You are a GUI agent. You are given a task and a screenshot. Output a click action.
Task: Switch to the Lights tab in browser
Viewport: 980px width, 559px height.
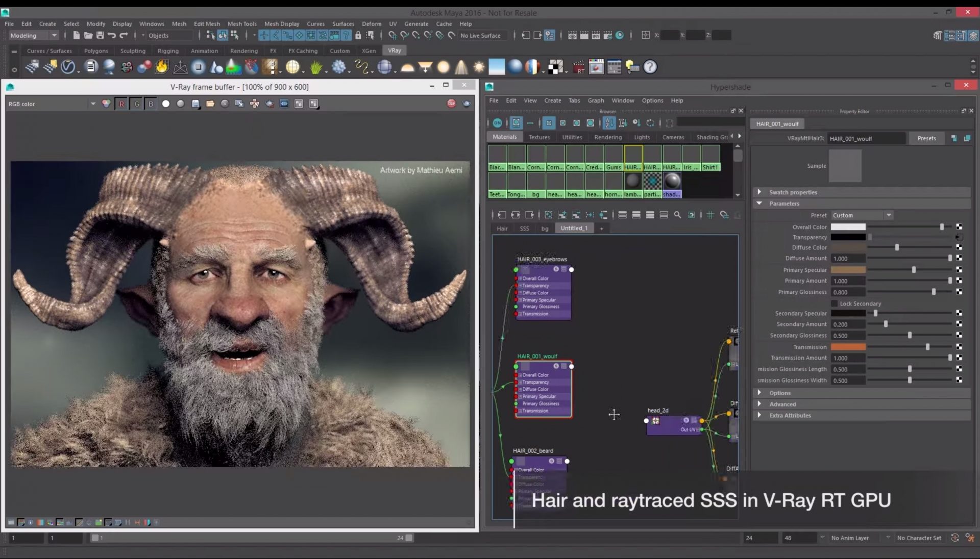642,137
